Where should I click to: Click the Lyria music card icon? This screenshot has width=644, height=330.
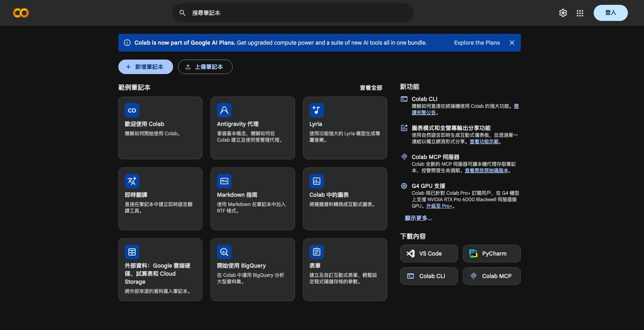(317, 110)
